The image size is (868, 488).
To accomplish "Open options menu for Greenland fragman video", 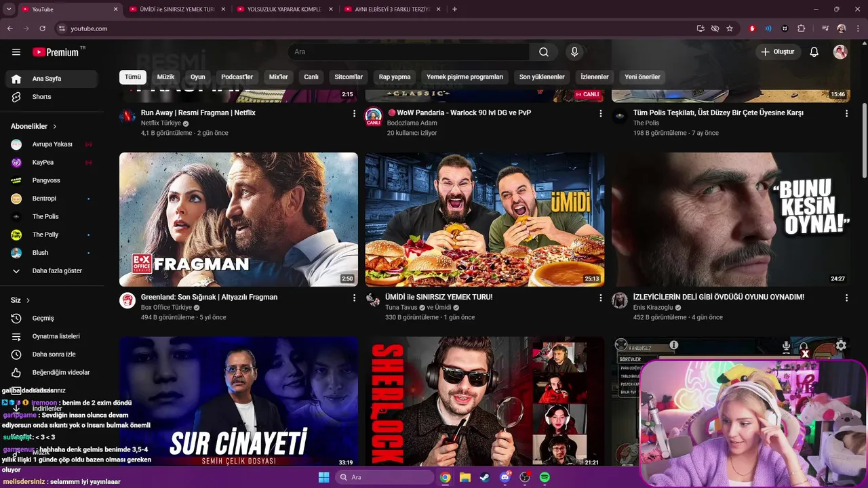I will click(354, 298).
